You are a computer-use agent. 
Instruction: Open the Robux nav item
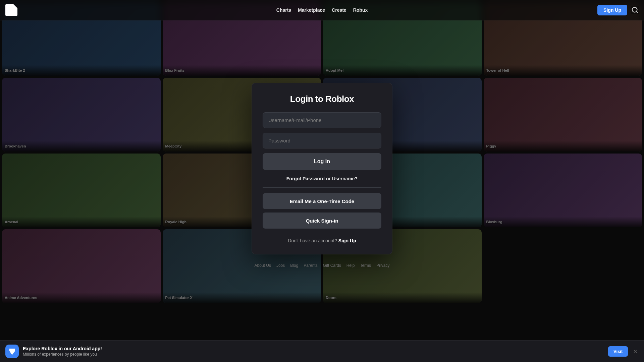point(360,10)
